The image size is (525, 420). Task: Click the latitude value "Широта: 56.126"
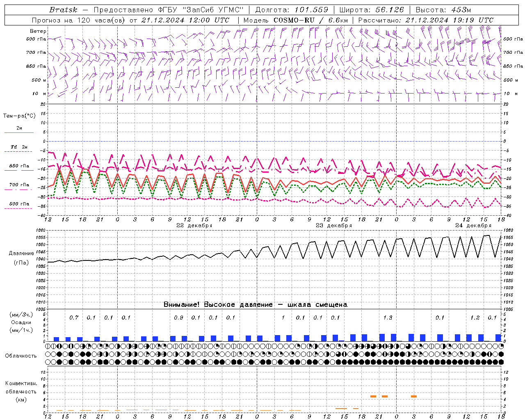pos(372,9)
